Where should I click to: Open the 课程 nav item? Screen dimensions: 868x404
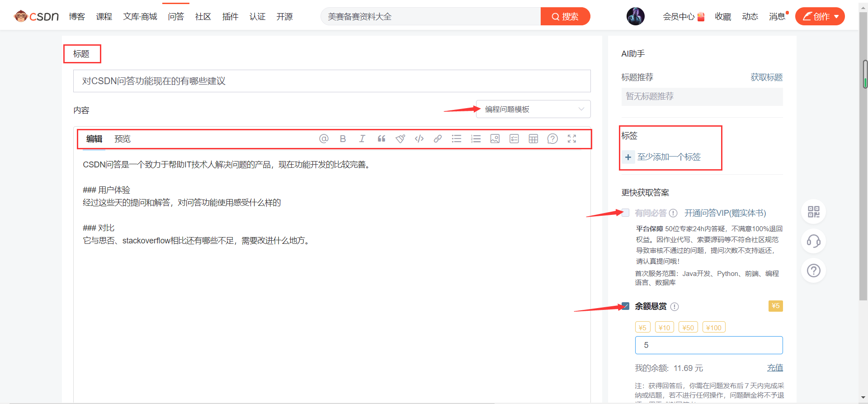(104, 17)
